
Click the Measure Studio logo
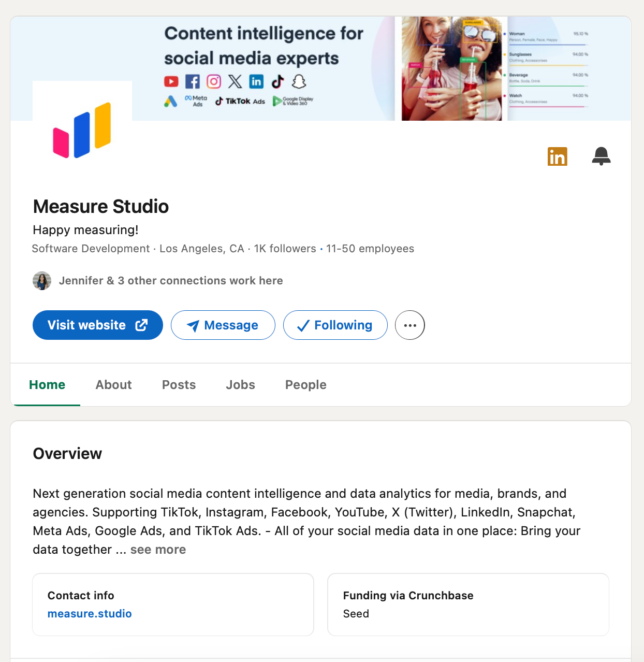82,130
